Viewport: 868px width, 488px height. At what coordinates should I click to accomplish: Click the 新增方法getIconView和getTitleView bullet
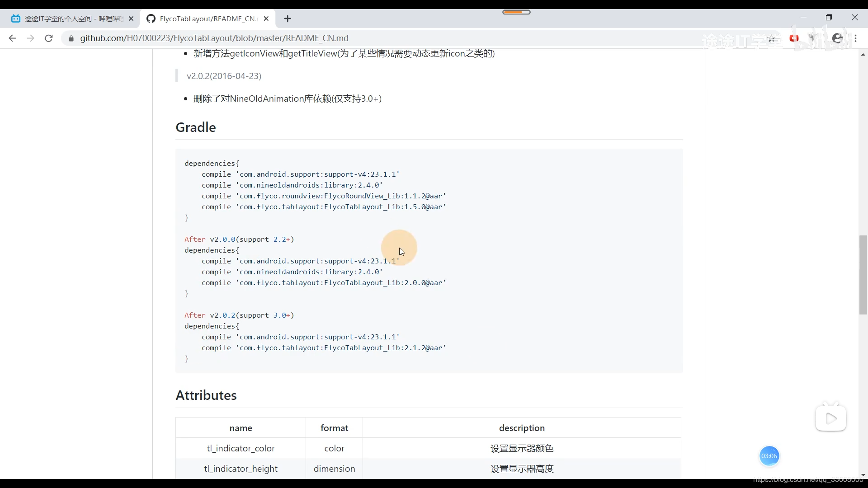pos(344,53)
